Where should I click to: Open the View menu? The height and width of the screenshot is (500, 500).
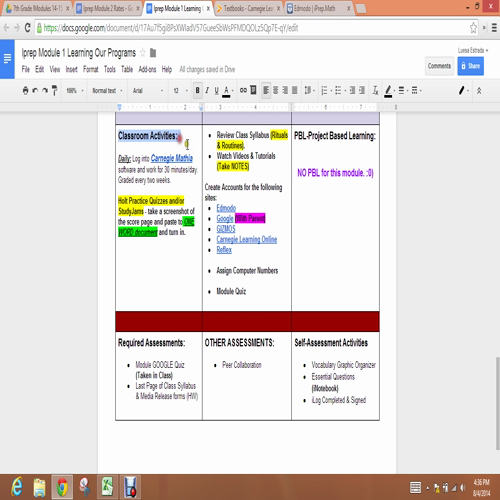[x=55, y=69]
